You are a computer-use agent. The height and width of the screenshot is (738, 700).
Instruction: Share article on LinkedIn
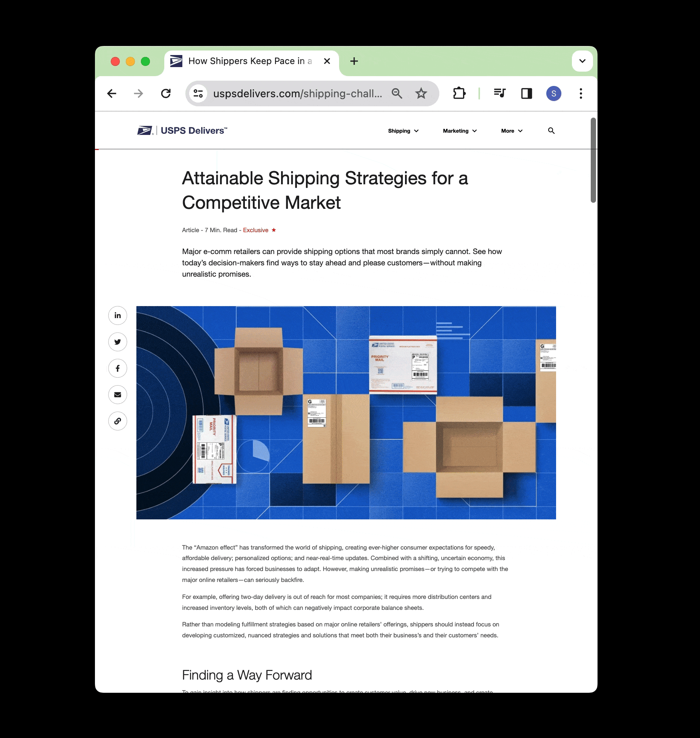coord(118,315)
